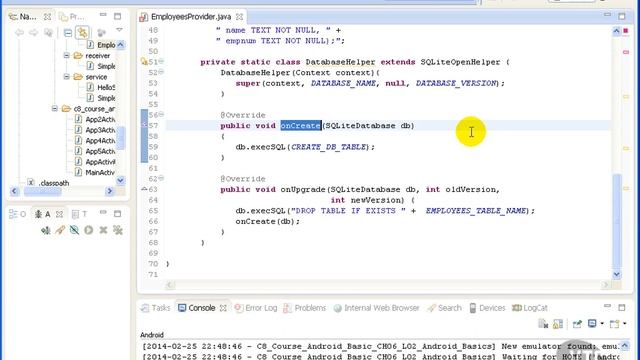
Task: Open the Search tab
Action: tap(444, 308)
